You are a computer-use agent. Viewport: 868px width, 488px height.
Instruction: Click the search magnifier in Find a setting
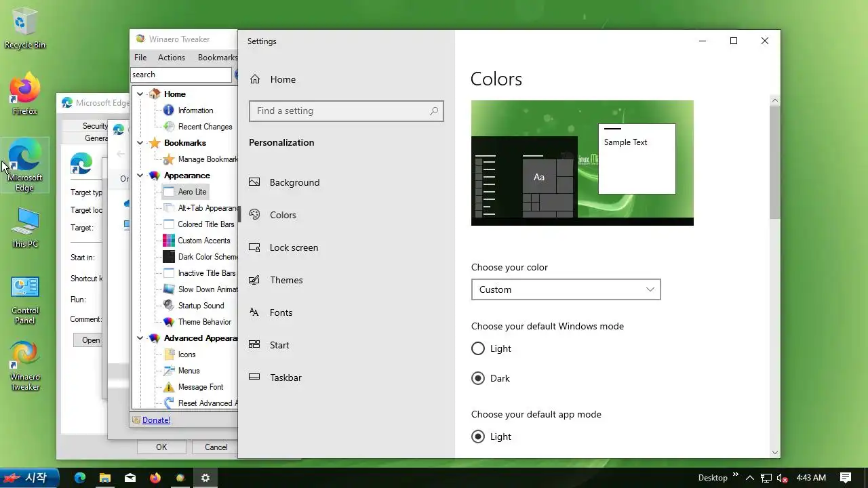pyautogui.click(x=434, y=111)
